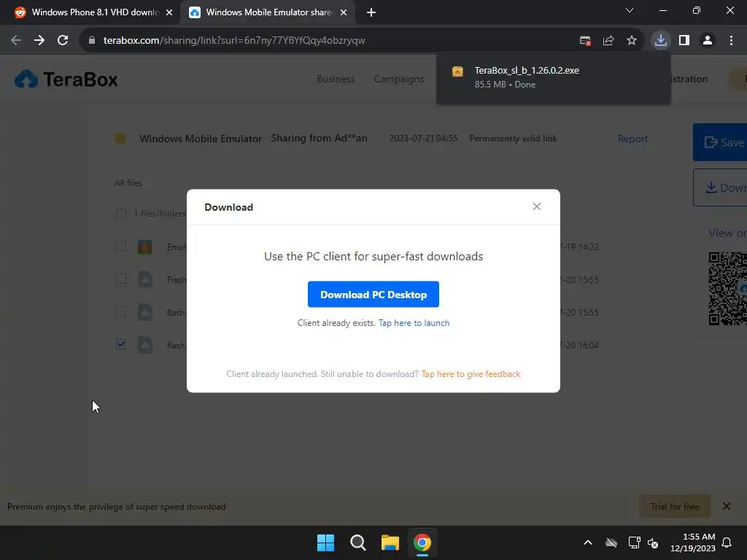Open the Campaigns menu item
The height and width of the screenshot is (560, 747).
pos(399,79)
